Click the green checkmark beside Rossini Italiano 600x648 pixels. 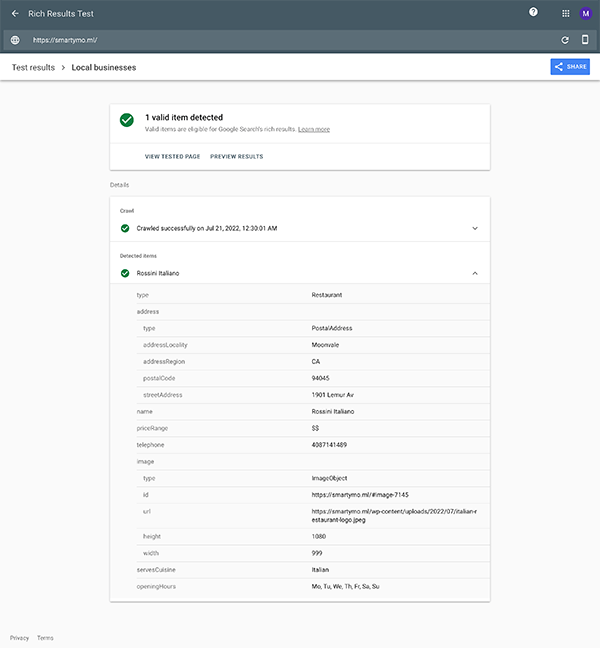pyautogui.click(x=125, y=273)
